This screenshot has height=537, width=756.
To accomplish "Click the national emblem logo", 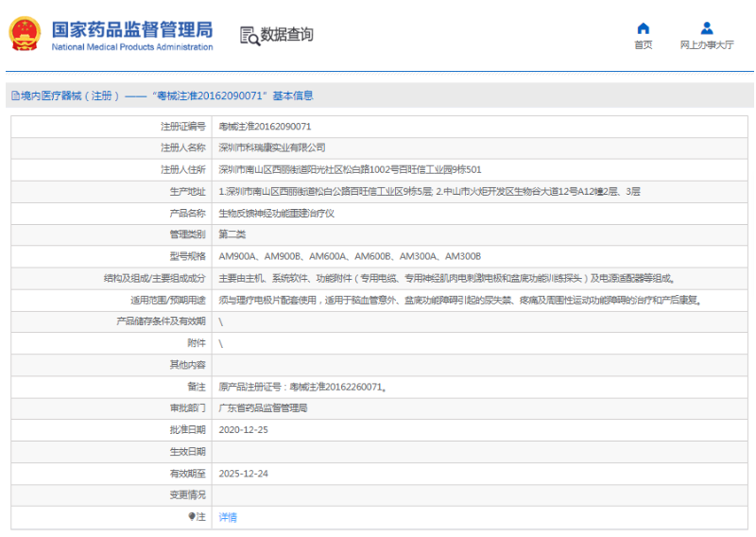I will 25,34.
